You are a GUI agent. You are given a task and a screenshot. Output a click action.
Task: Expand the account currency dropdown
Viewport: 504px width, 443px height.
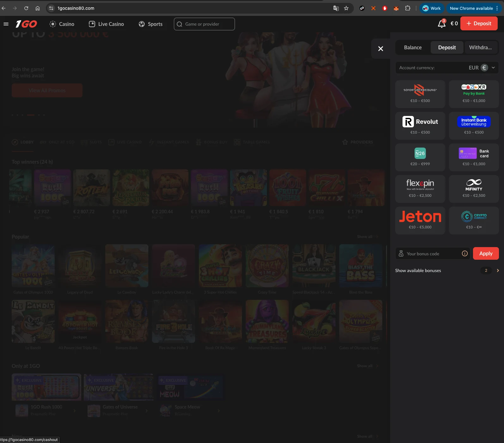[x=493, y=68]
